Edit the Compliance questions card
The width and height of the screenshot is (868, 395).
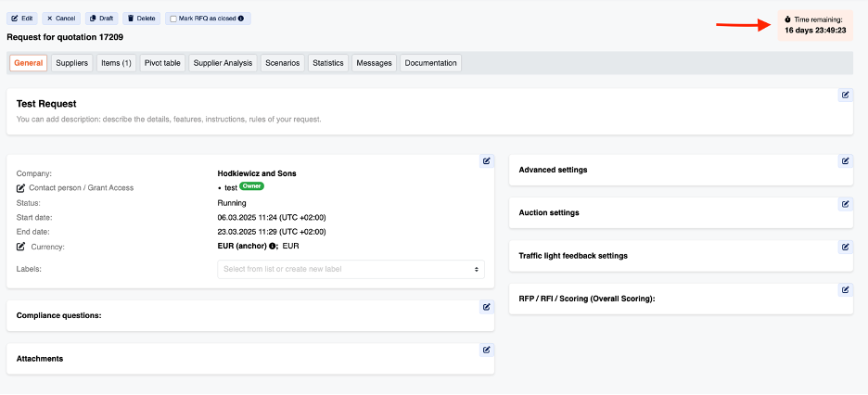[x=487, y=307]
